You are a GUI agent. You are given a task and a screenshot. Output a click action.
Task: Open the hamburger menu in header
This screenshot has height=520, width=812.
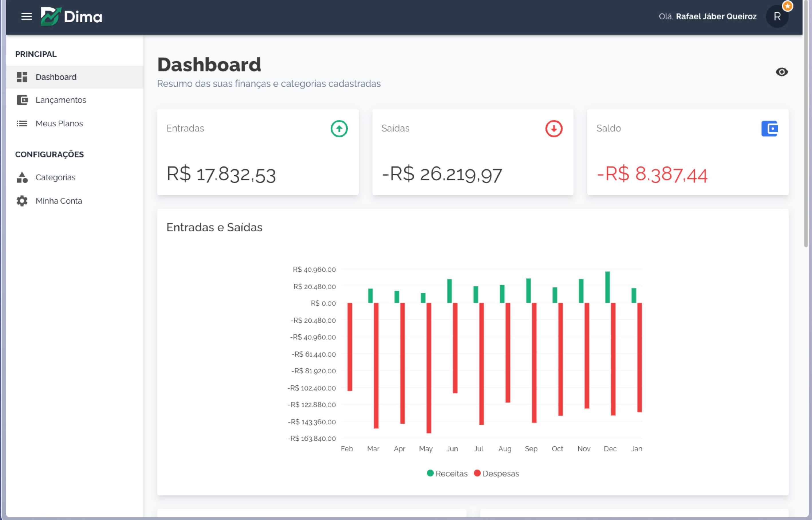[26, 16]
